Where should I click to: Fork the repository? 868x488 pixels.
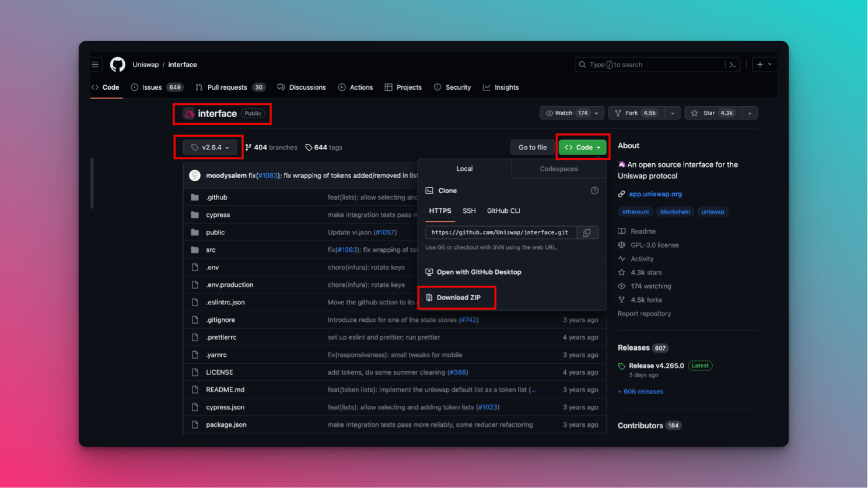[x=636, y=113]
